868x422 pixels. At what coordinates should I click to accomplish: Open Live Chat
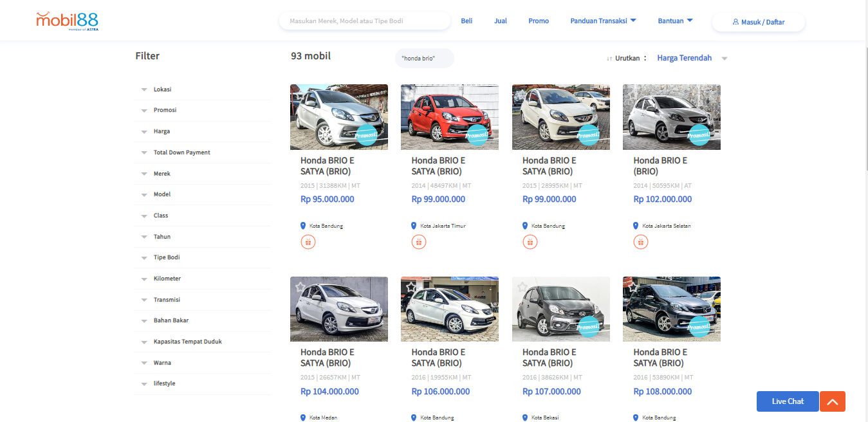788,401
